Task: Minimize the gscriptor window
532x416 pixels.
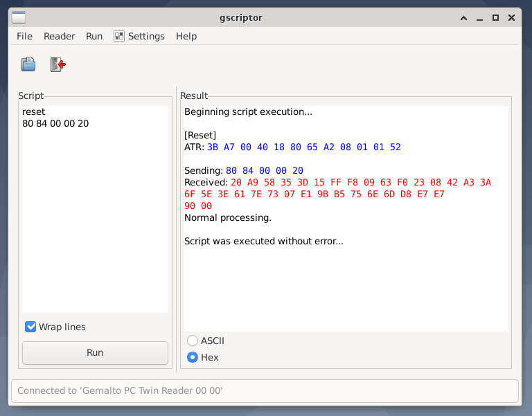Action: coord(479,18)
